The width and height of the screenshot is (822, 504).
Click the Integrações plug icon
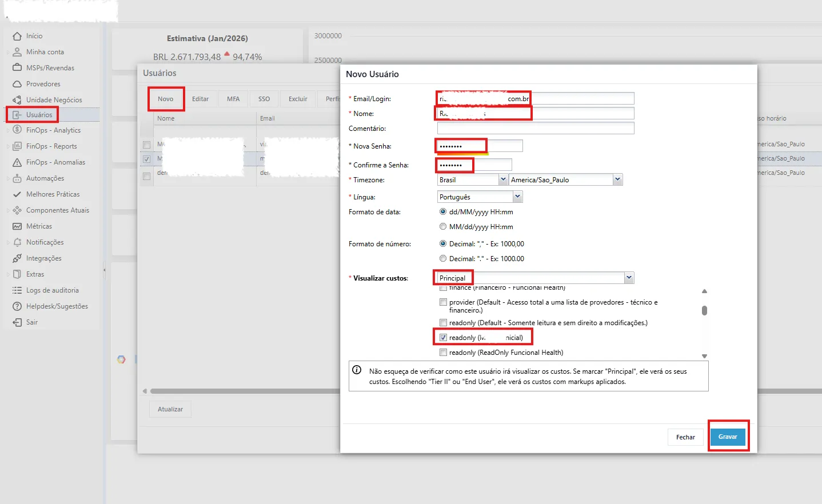[17, 258]
